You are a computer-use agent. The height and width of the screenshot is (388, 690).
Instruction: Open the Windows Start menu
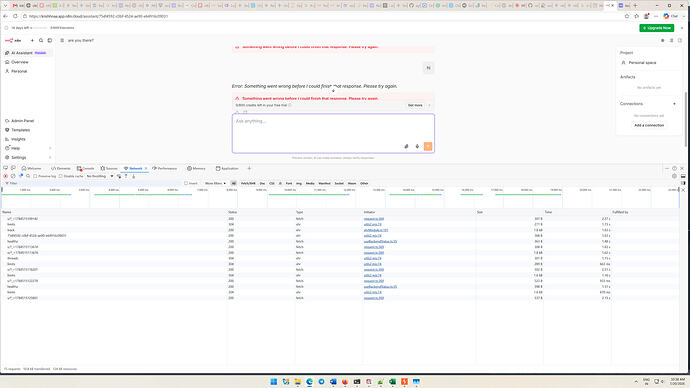coord(273,381)
